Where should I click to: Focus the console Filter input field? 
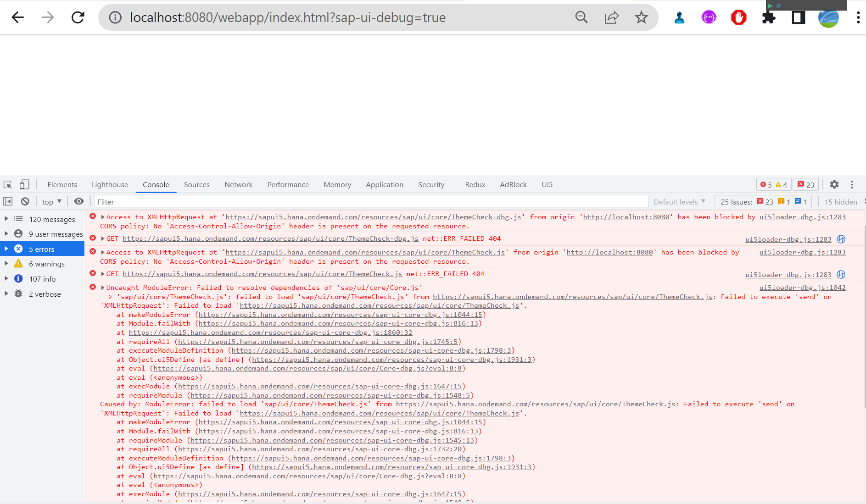click(371, 202)
